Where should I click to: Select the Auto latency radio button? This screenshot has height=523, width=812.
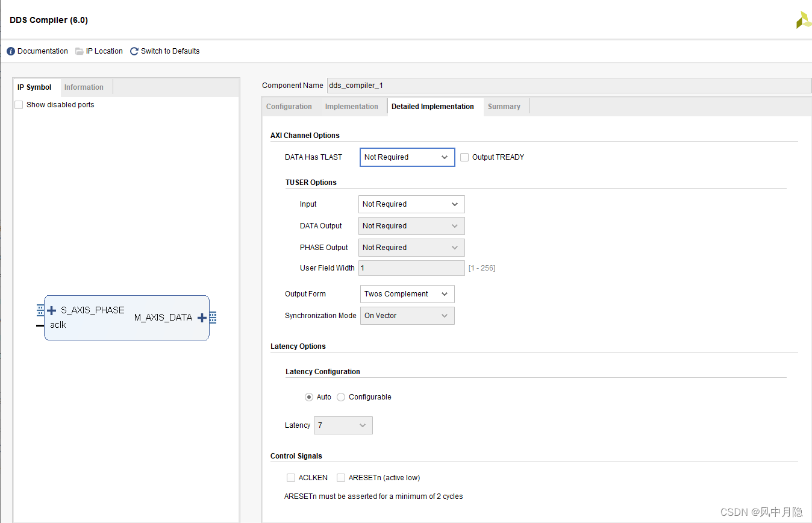coord(309,397)
